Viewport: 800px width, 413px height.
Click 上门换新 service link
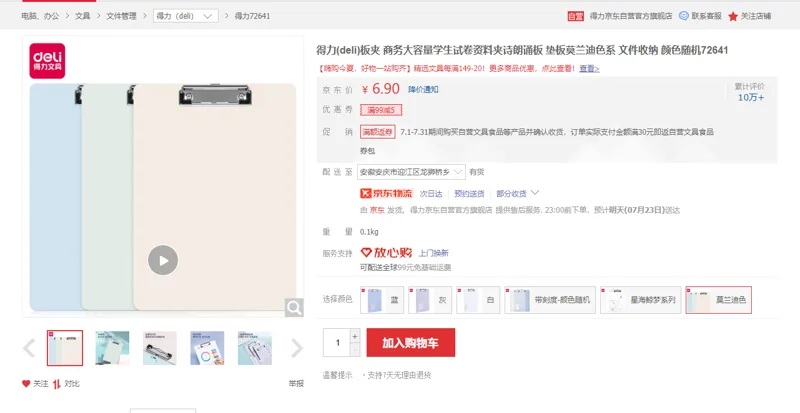pyautogui.click(x=434, y=253)
